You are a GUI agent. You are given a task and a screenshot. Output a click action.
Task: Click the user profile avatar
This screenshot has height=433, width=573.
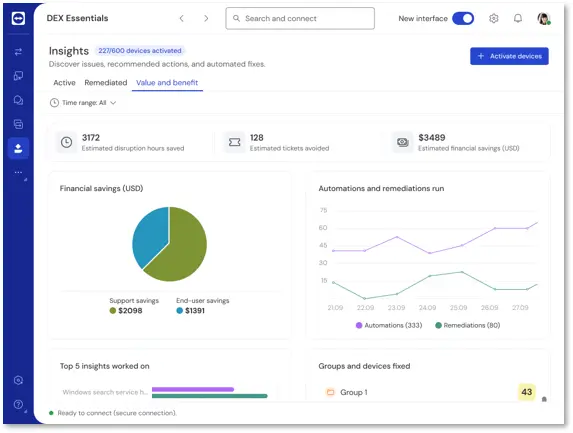[x=543, y=18]
